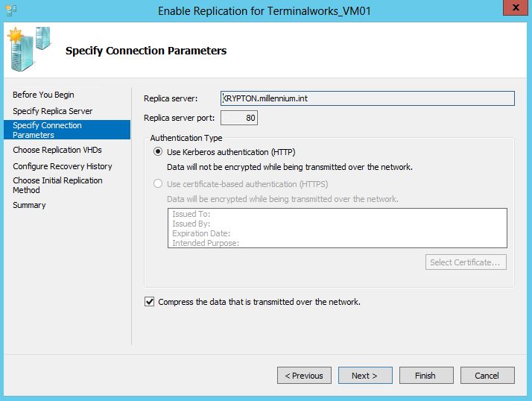Click the Next button
The width and height of the screenshot is (532, 401).
click(365, 375)
